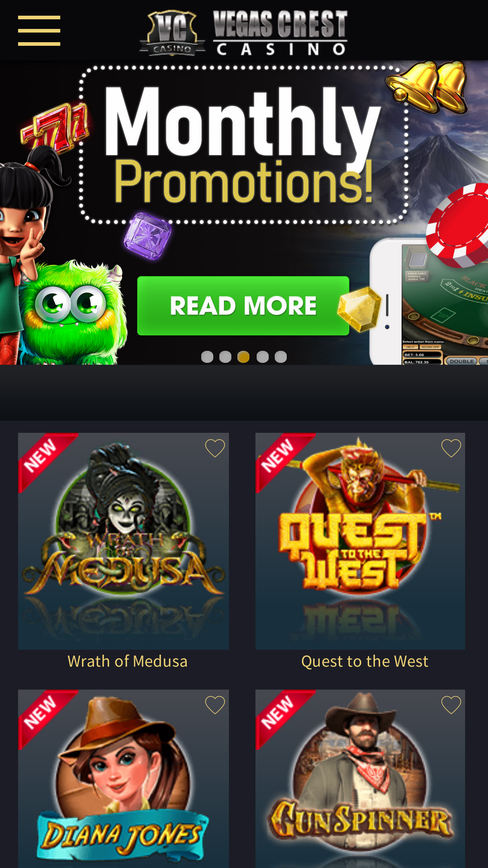Click the READ MORE promotions button
This screenshot has height=868, width=488.
[x=243, y=306]
